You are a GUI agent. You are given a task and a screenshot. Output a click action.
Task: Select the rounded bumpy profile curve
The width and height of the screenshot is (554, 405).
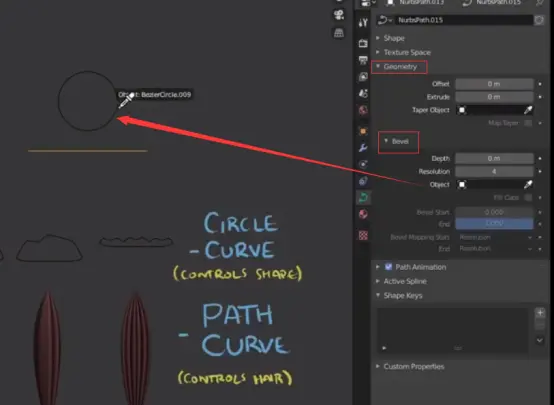(x=49, y=248)
